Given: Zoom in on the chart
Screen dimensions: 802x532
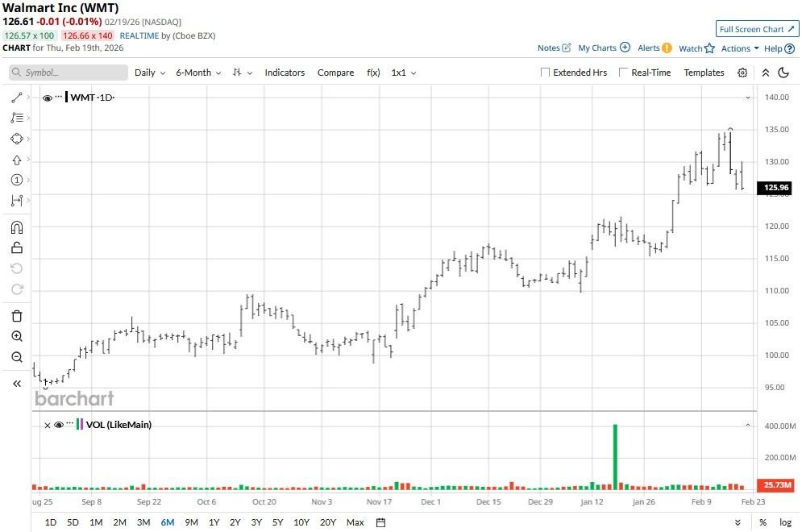Looking at the screenshot, I should [x=16, y=336].
